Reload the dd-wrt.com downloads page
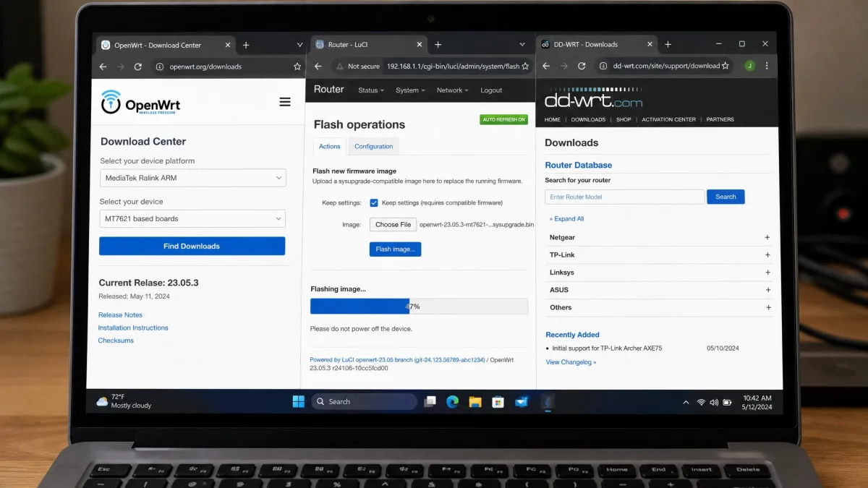Screen dimensions: 868x488 click(582, 66)
